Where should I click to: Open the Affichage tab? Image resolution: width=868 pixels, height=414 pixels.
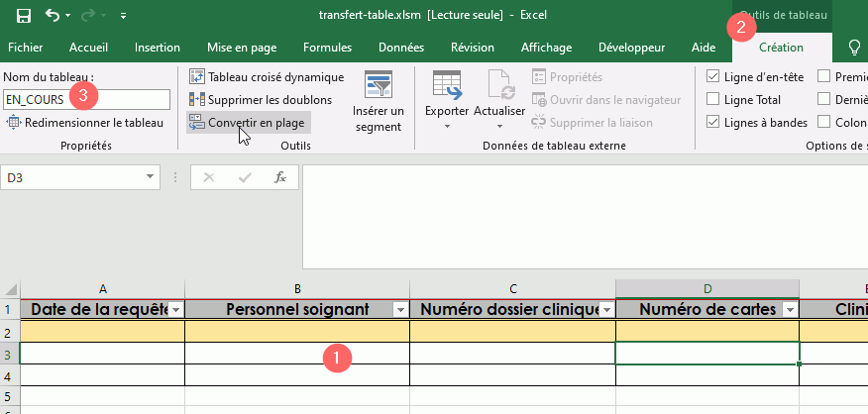(546, 48)
